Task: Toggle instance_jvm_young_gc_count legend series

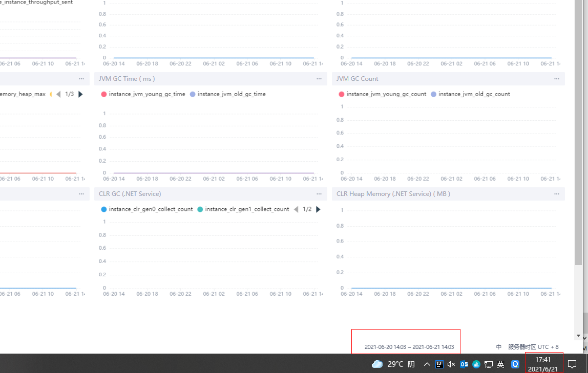Action: pos(382,94)
